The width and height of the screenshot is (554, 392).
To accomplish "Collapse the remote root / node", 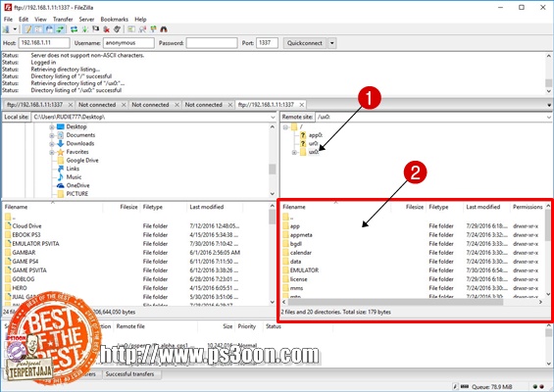I will click(285, 126).
